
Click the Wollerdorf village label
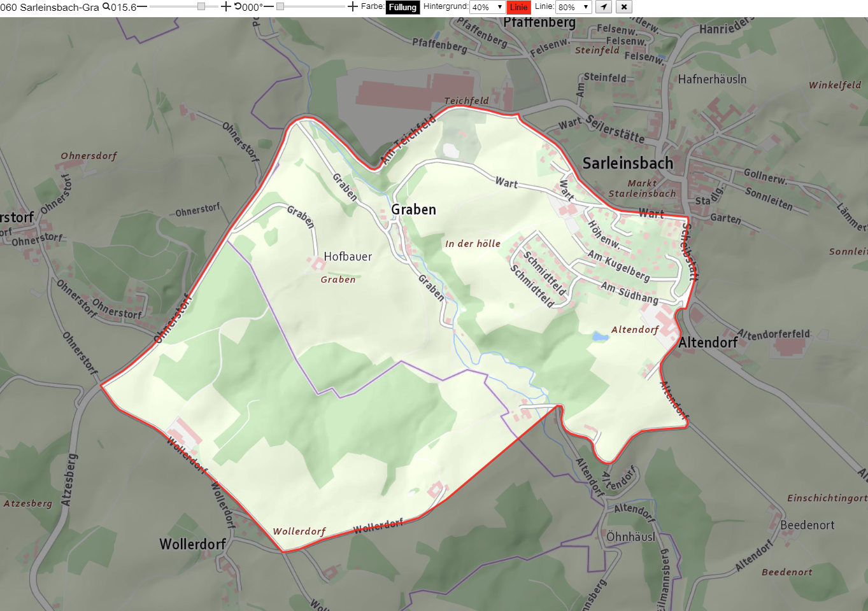click(x=193, y=544)
